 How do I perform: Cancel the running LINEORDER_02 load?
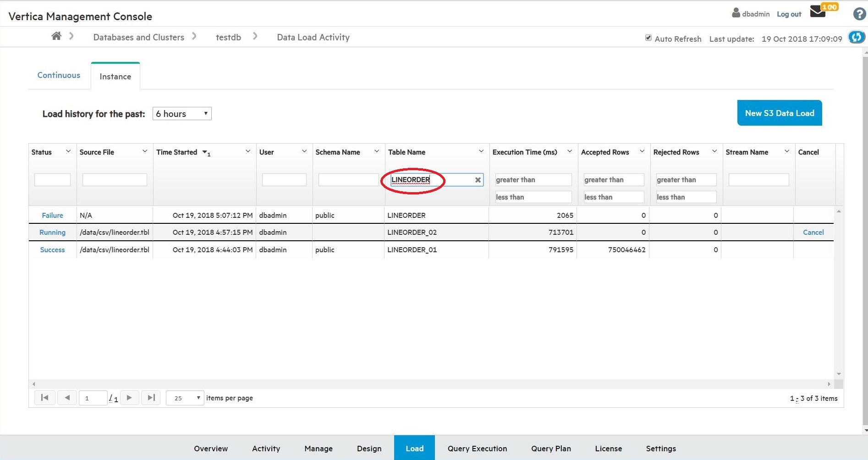813,233
